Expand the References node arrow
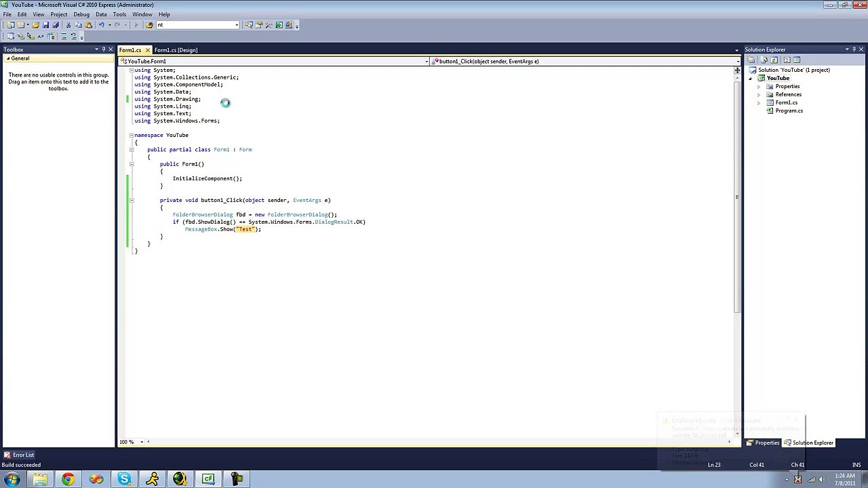The height and width of the screenshot is (488, 868). coord(759,95)
